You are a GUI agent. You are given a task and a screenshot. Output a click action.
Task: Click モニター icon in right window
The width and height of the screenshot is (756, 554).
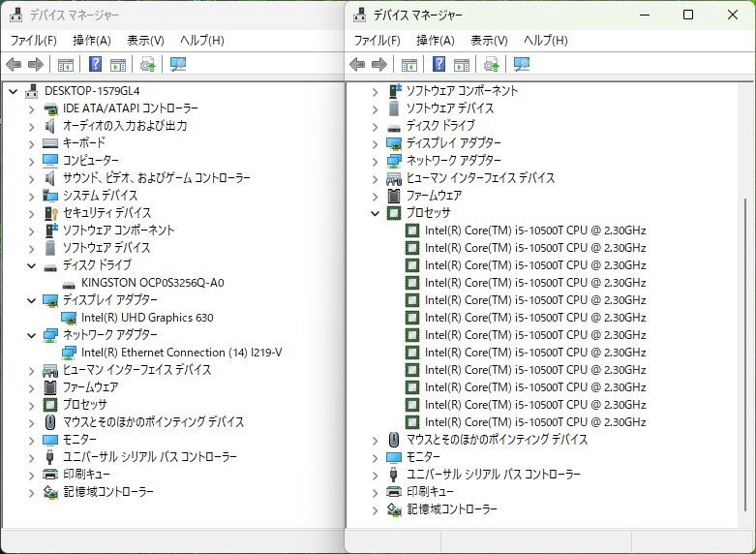(394, 457)
